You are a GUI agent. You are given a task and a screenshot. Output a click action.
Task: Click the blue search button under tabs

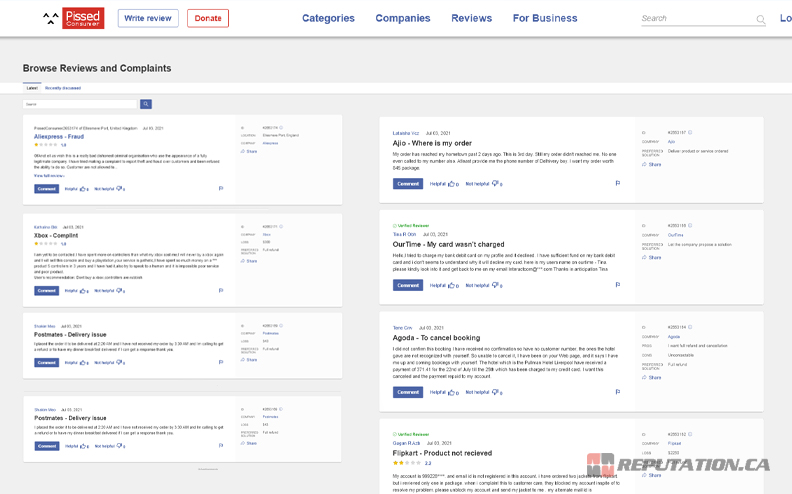pyautogui.click(x=146, y=104)
